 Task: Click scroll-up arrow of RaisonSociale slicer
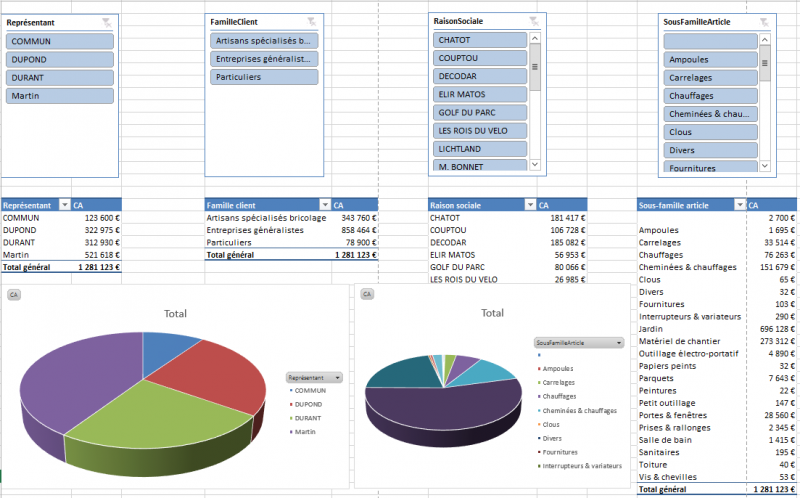click(x=534, y=38)
